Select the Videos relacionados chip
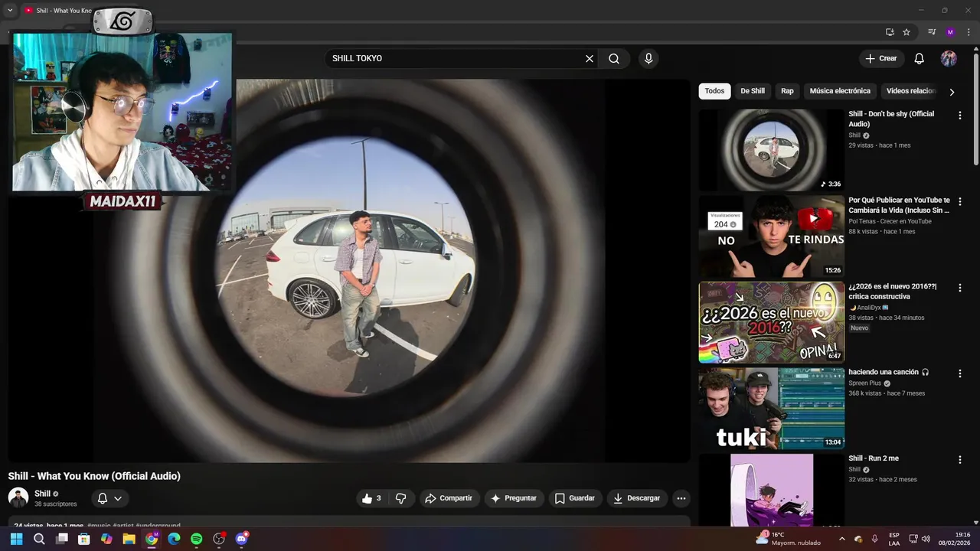This screenshot has height=551, width=980. (x=911, y=91)
